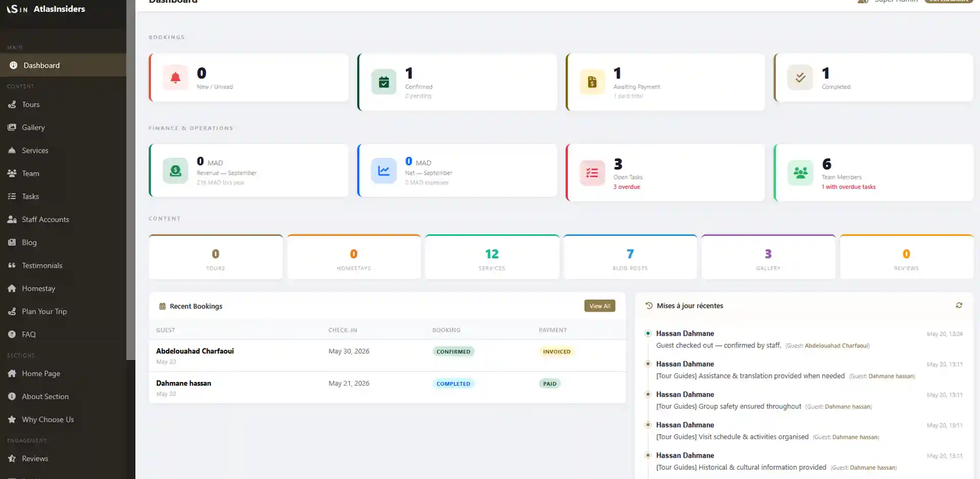This screenshot has width=980, height=479.
Task: Open the Dashboard sidebar item
Action: tap(63, 65)
